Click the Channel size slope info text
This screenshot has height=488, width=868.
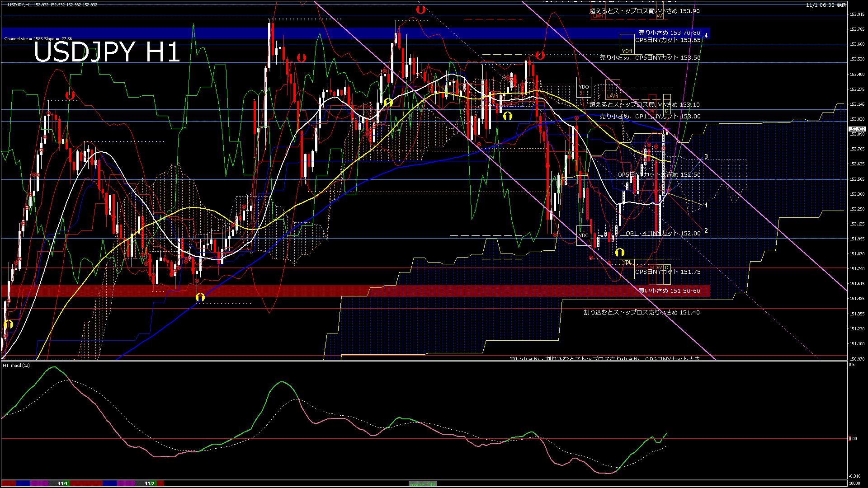click(x=38, y=39)
